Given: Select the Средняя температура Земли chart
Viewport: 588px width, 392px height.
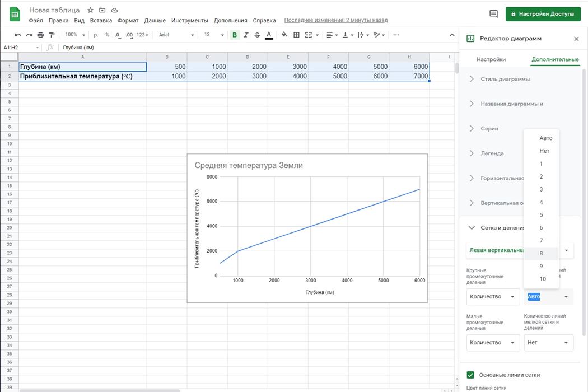Looking at the screenshot, I should 307,228.
